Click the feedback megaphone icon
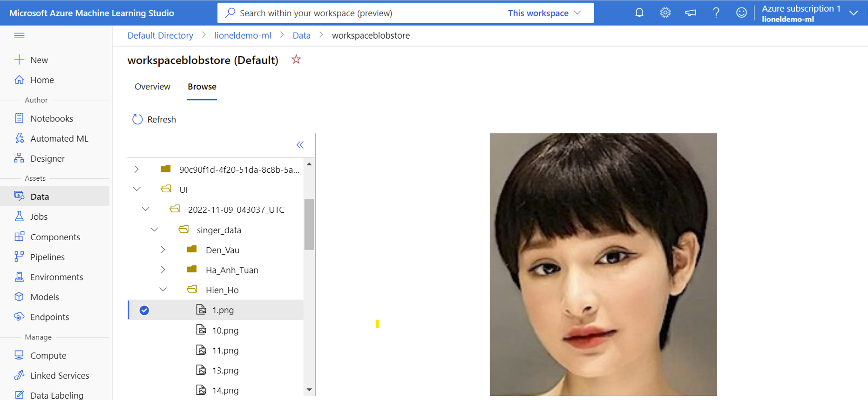 point(691,13)
